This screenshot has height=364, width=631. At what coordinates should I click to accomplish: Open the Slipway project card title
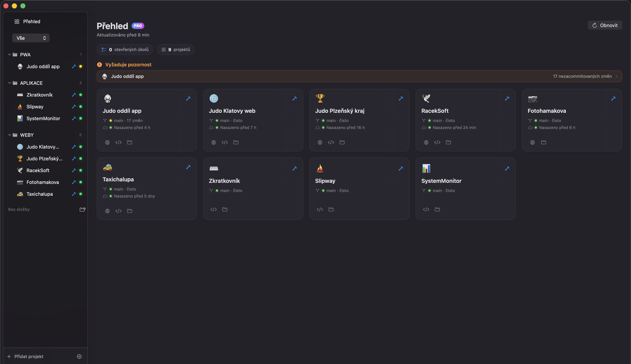coord(325,181)
